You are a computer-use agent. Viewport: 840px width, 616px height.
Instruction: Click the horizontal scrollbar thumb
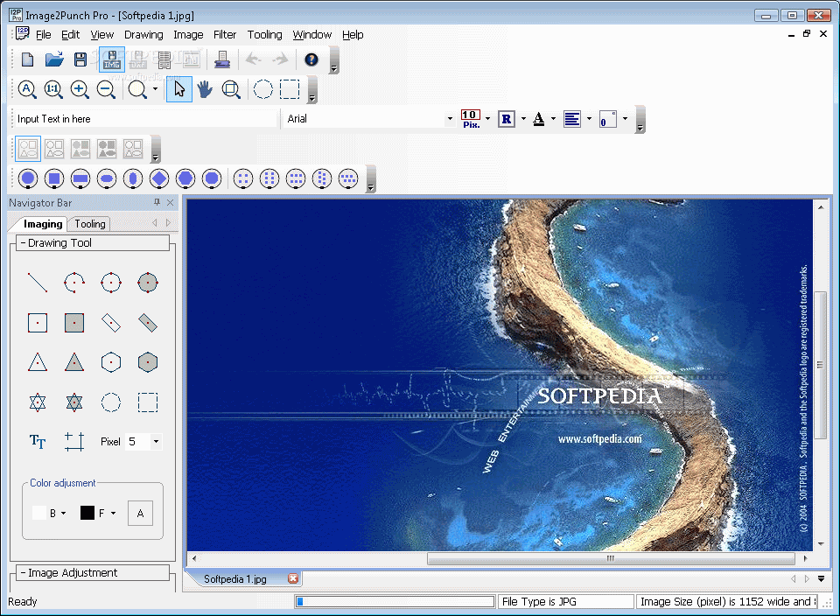pos(611,558)
